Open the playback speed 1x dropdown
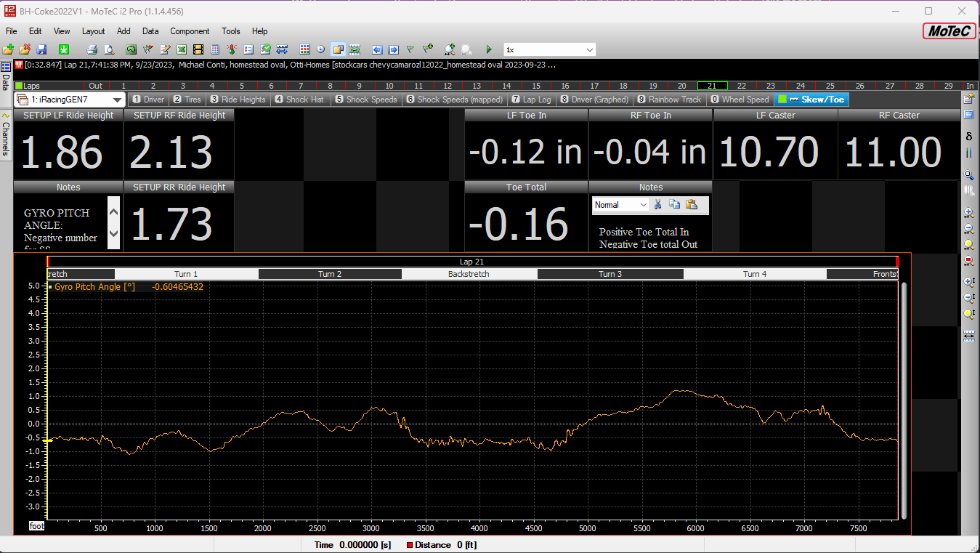This screenshot has height=553, width=980. 589,49
